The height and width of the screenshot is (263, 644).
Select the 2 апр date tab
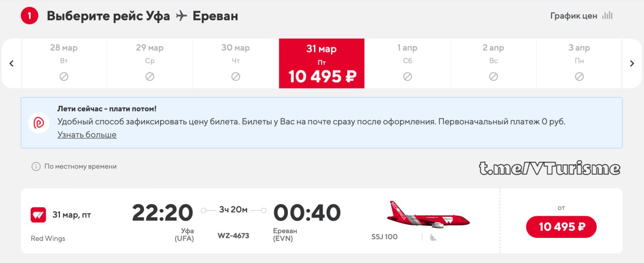493,63
